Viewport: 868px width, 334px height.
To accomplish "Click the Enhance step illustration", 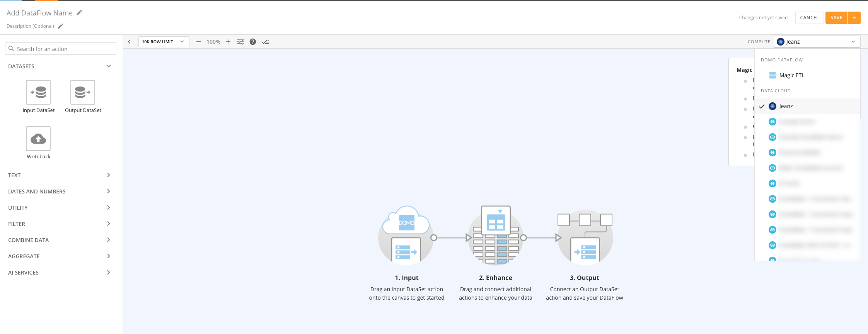I will [496, 235].
